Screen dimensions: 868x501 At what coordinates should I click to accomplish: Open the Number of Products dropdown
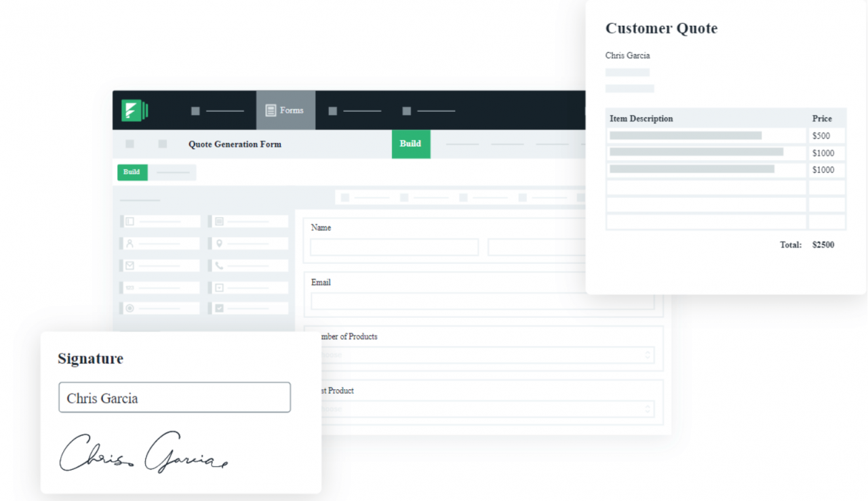click(x=485, y=353)
